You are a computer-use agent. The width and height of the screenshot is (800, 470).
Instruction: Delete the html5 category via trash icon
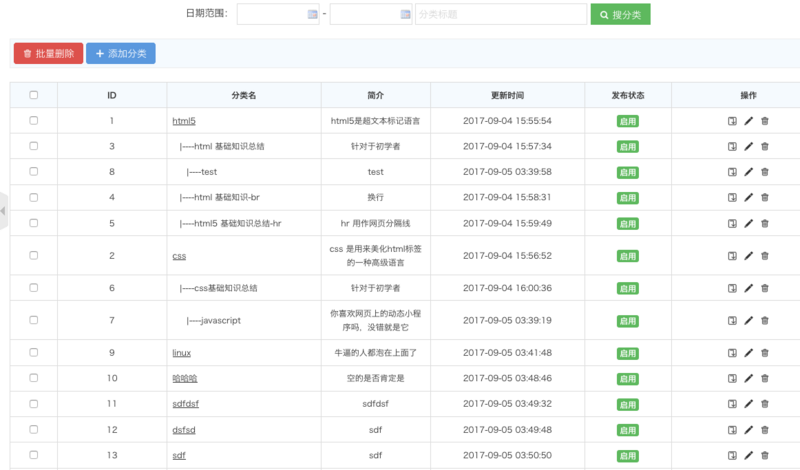(x=765, y=121)
